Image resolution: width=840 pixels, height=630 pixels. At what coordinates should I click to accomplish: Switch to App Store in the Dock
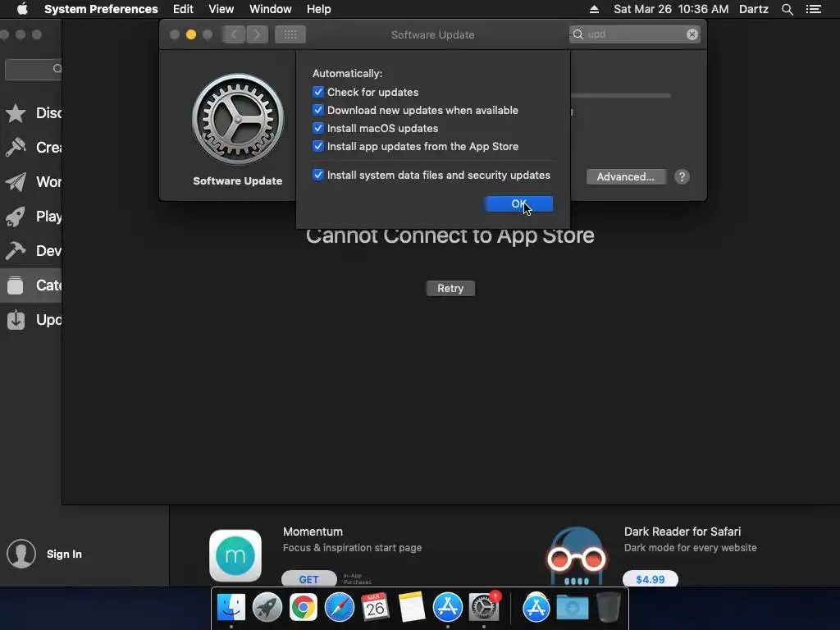pyautogui.click(x=448, y=608)
